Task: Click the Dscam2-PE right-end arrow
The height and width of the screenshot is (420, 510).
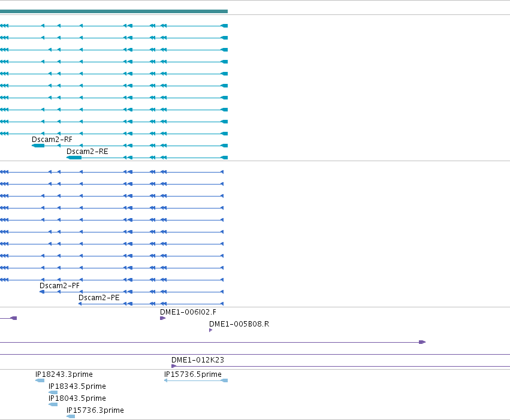Action: pyautogui.click(x=222, y=304)
